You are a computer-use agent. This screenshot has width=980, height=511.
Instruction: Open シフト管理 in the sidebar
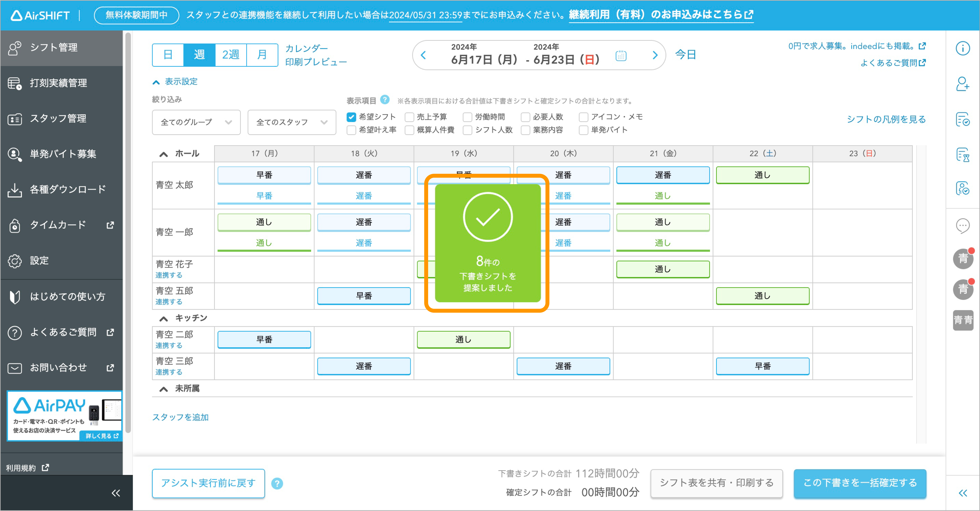(62, 48)
